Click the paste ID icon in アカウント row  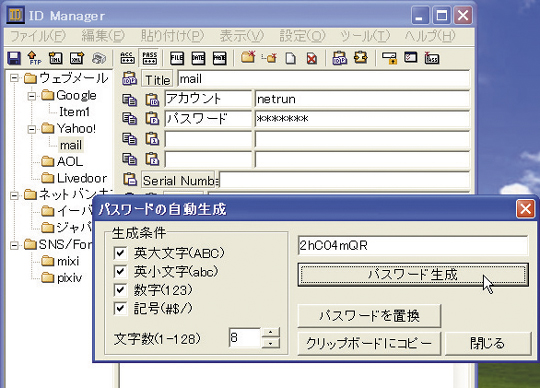152,99
